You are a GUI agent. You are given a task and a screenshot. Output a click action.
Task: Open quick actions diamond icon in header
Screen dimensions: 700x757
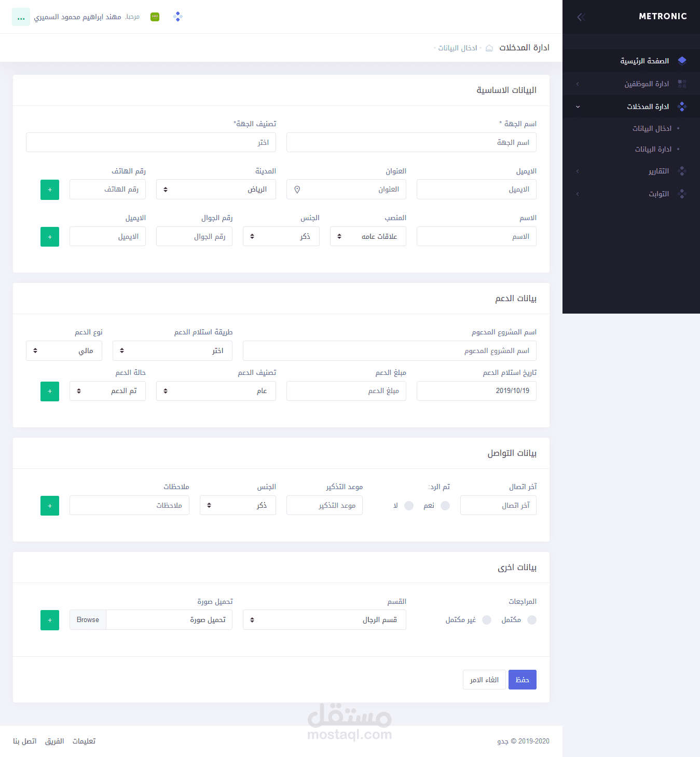click(x=178, y=17)
